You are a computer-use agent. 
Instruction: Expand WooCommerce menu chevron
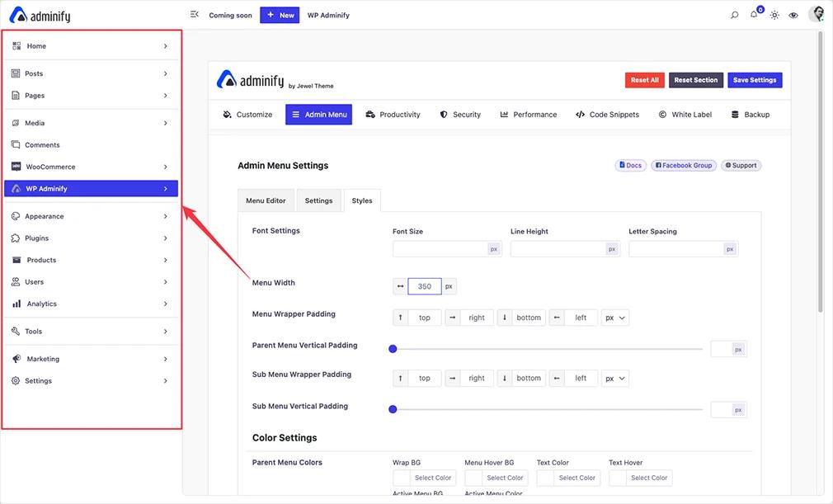[x=166, y=167]
